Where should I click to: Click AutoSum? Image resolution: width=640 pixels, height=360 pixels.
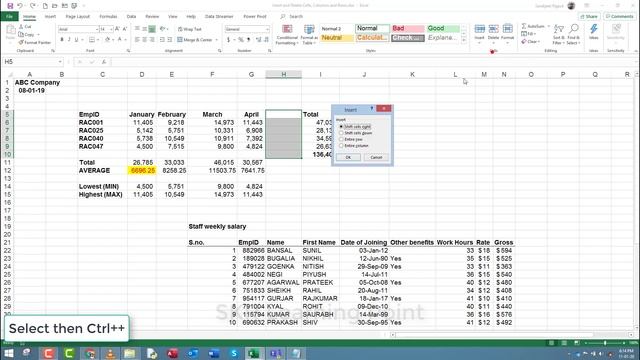coord(533,26)
